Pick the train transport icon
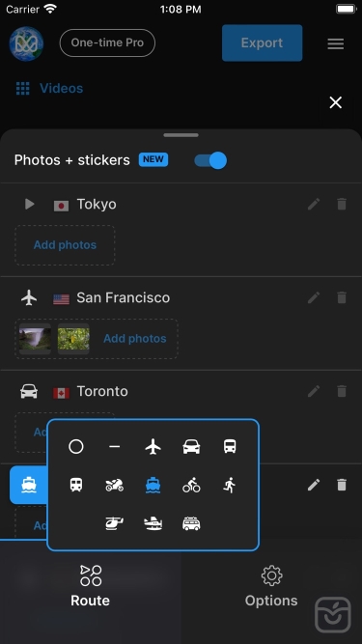The image size is (362, 644). 76,485
